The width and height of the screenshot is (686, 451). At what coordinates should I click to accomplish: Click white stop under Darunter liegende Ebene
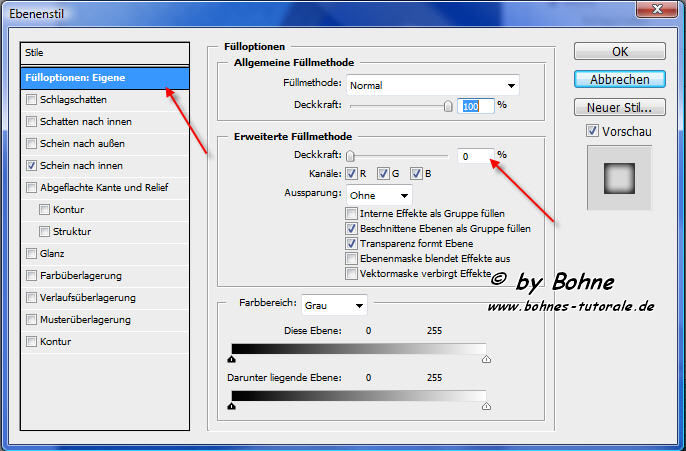[486, 406]
